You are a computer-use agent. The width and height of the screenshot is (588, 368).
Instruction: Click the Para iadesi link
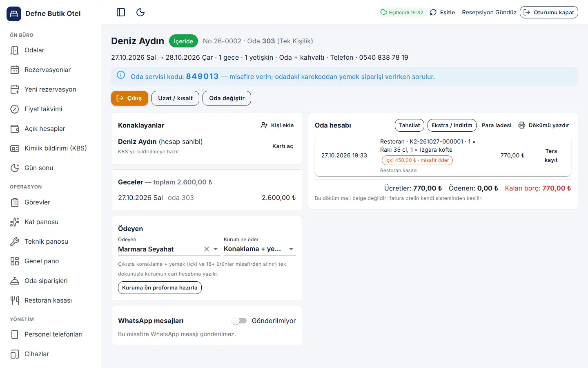coord(497,125)
